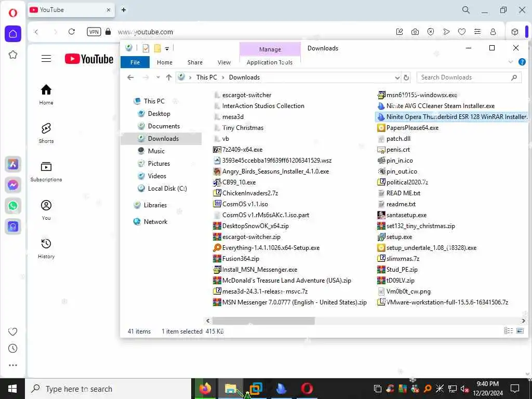
Task: Open YouTube Subscriptions
Action: click(46, 171)
